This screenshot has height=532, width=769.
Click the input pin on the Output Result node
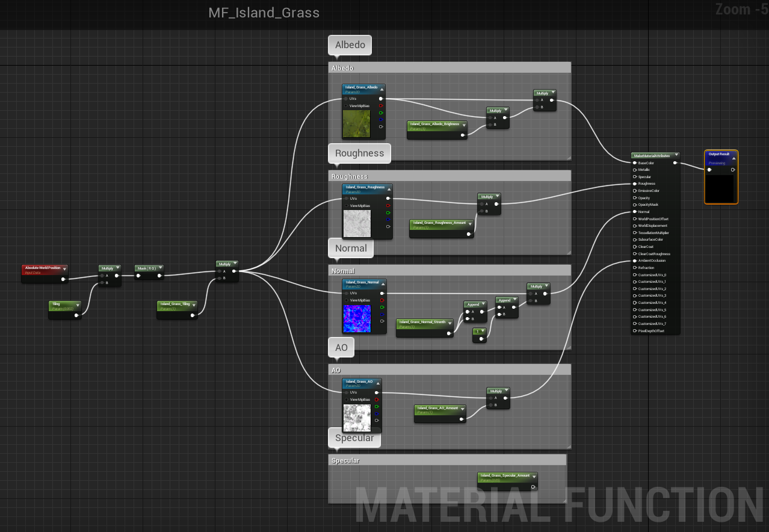coord(710,170)
